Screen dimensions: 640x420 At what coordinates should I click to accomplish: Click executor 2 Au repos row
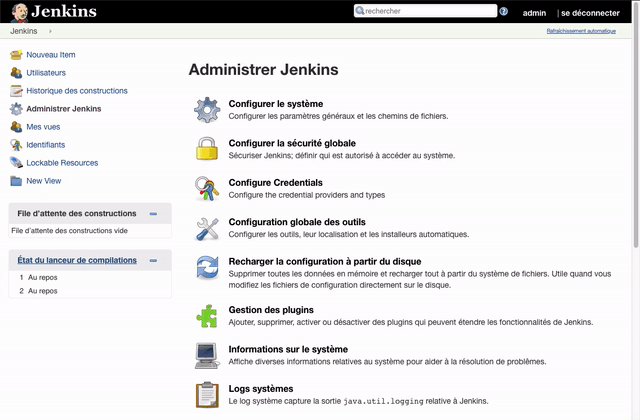pos(90,291)
